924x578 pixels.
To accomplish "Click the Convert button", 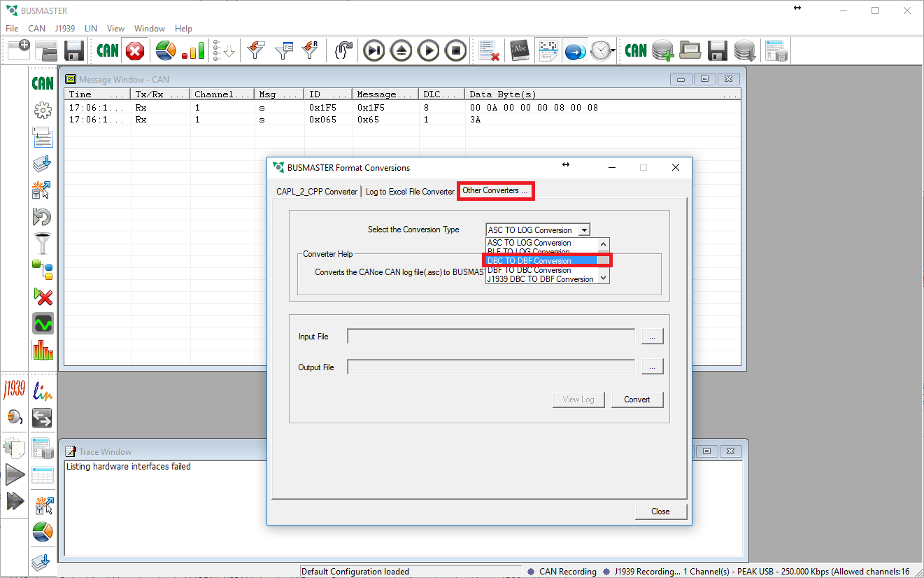I will pyautogui.click(x=637, y=400).
